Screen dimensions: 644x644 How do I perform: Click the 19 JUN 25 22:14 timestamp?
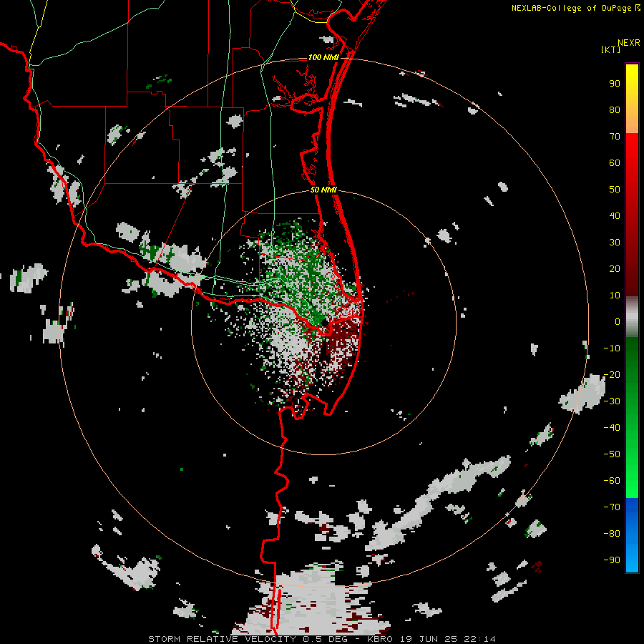tap(448, 639)
